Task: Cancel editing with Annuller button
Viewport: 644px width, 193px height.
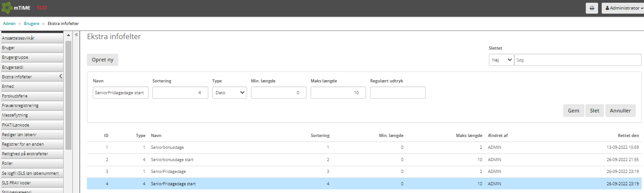Action: point(620,111)
